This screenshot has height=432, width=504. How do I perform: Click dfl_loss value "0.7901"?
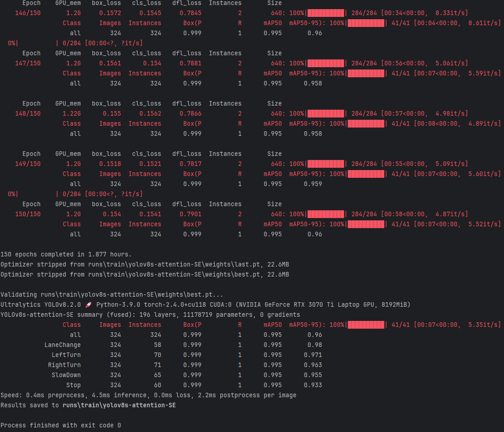tap(190, 214)
